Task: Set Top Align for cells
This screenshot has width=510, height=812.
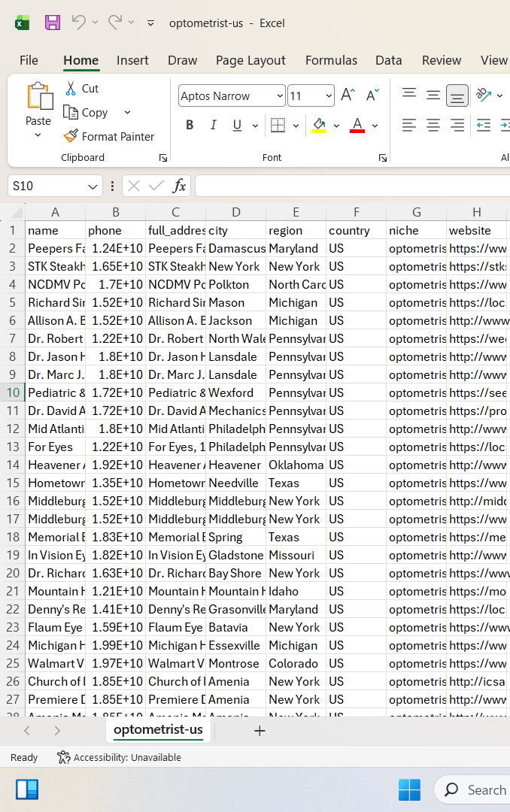Action: [x=409, y=94]
